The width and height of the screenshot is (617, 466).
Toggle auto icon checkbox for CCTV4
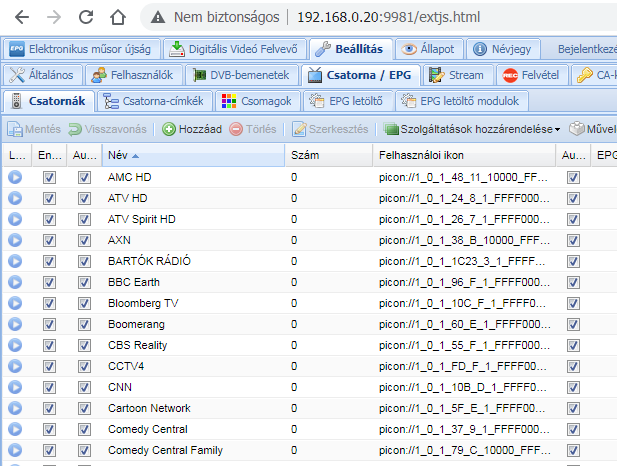click(x=573, y=366)
